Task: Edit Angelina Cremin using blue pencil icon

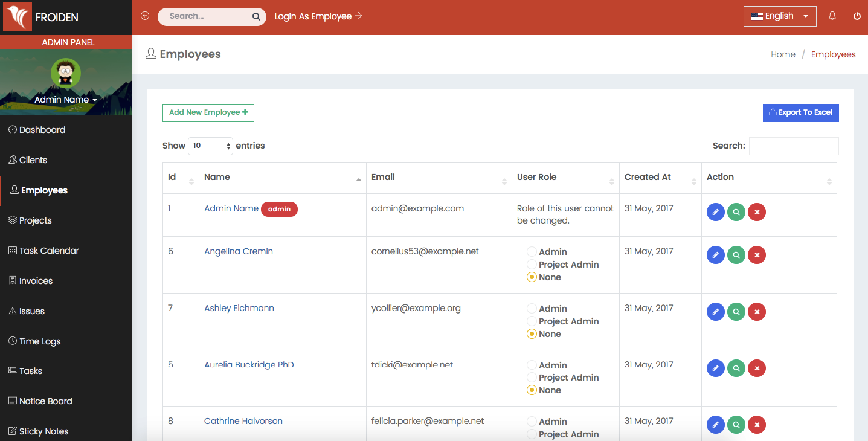Action: [715, 255]
